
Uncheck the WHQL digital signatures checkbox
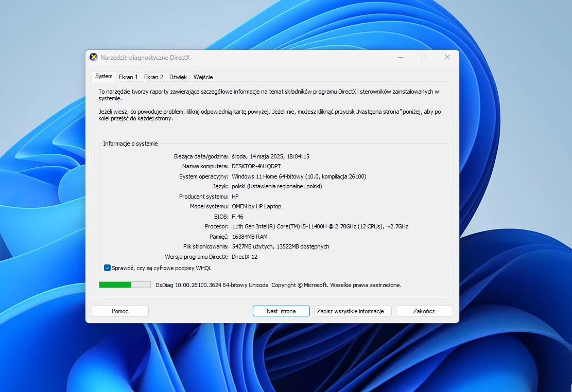click(x=107, y=268)
